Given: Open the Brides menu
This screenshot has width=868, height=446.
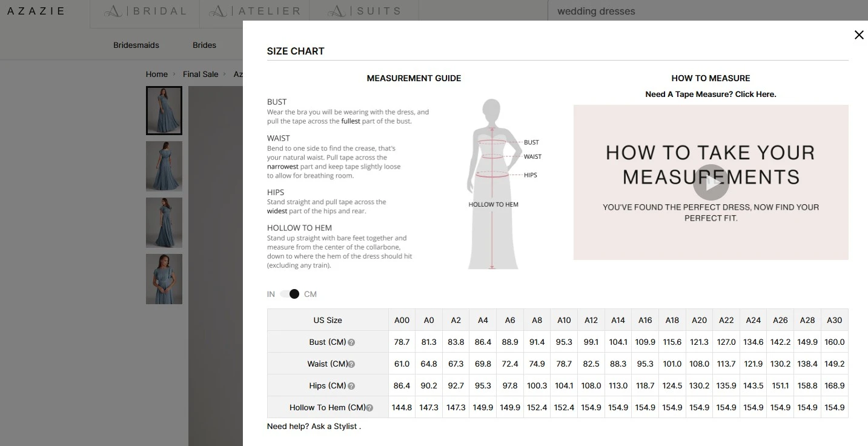Looking at the screenshot, I should tap(205, 45).
